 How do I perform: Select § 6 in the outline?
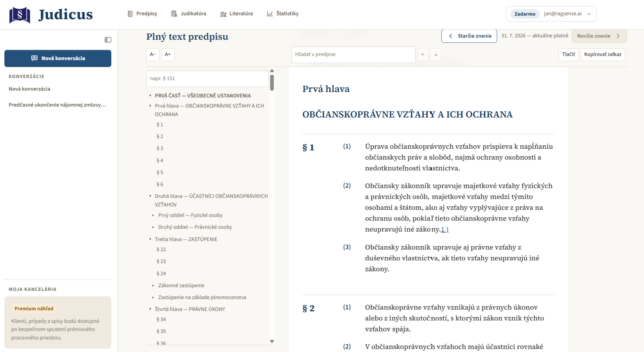coord(160,184)
